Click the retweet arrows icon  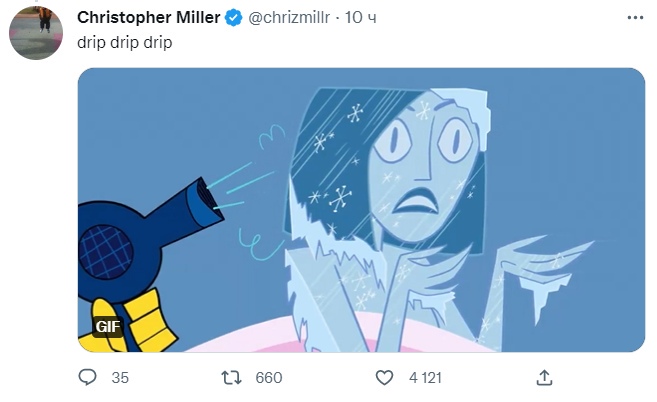[231, 378]
